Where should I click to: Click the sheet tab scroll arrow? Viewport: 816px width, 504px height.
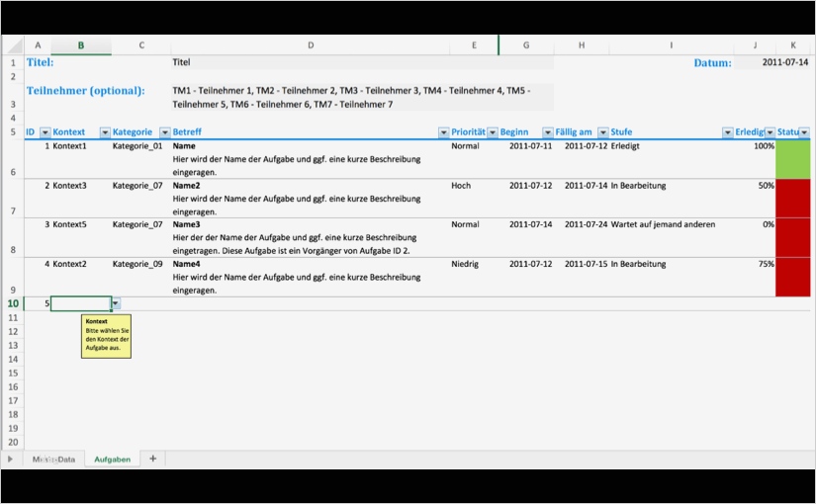(x=10, y=460)
